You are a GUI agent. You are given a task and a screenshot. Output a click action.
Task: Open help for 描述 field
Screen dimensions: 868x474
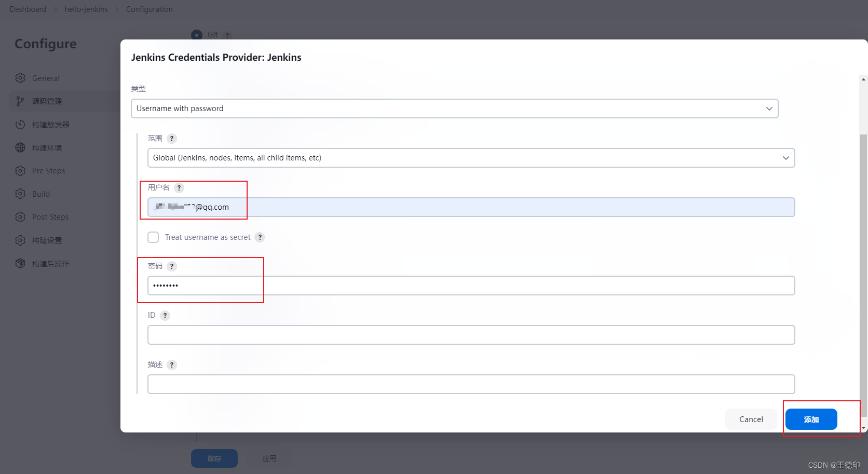pyautogui.click(x=172, y=365)
